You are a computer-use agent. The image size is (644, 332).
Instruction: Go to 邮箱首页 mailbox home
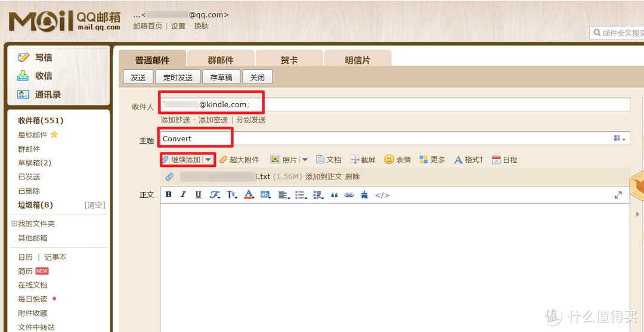(x=148, y=26)
